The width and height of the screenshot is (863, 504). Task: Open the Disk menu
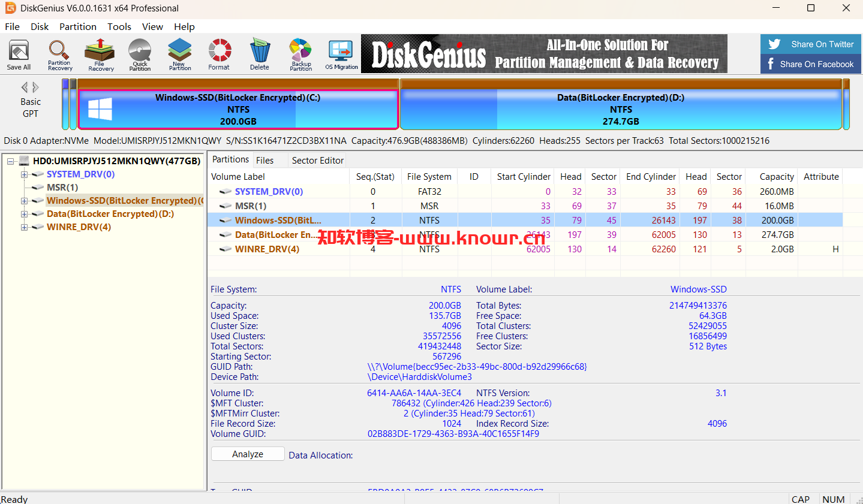[40, 27]
